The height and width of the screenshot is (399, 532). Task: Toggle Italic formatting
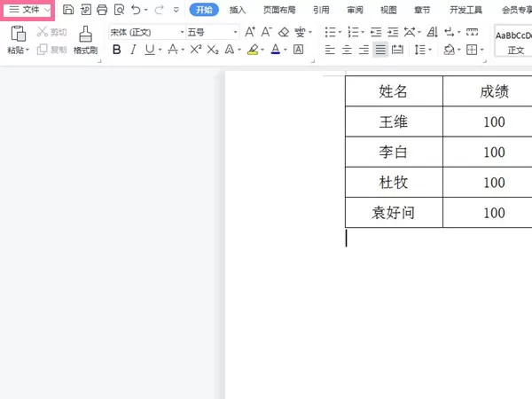[x=133, y=50]
